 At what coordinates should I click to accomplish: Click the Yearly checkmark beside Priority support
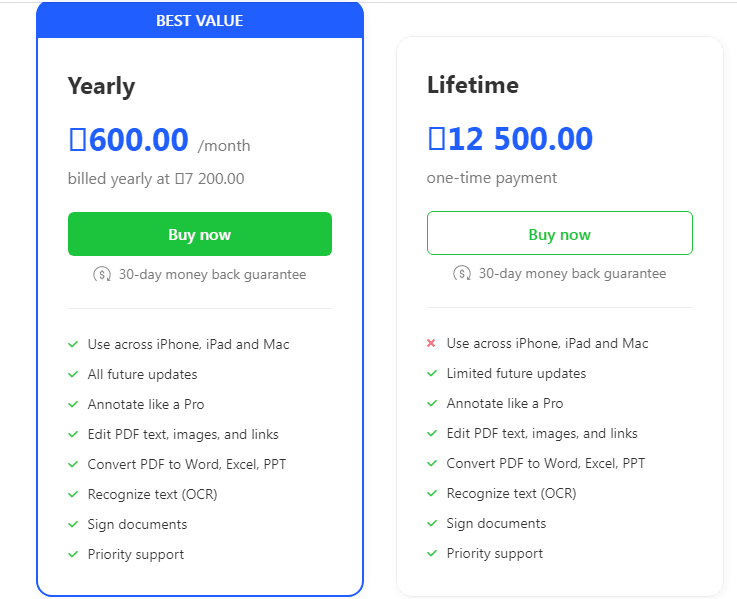[73, 554]
